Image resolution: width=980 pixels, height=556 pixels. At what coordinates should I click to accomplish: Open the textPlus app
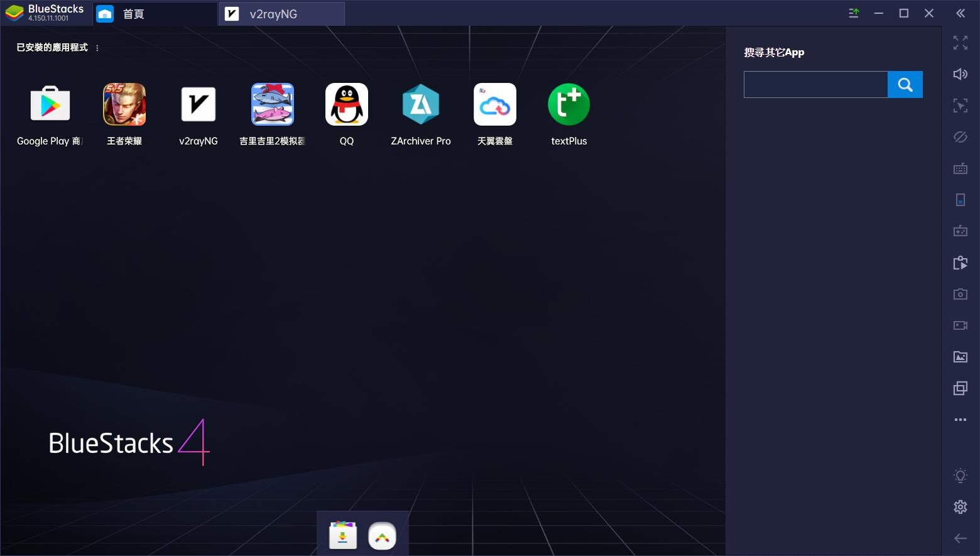[569, 104]
